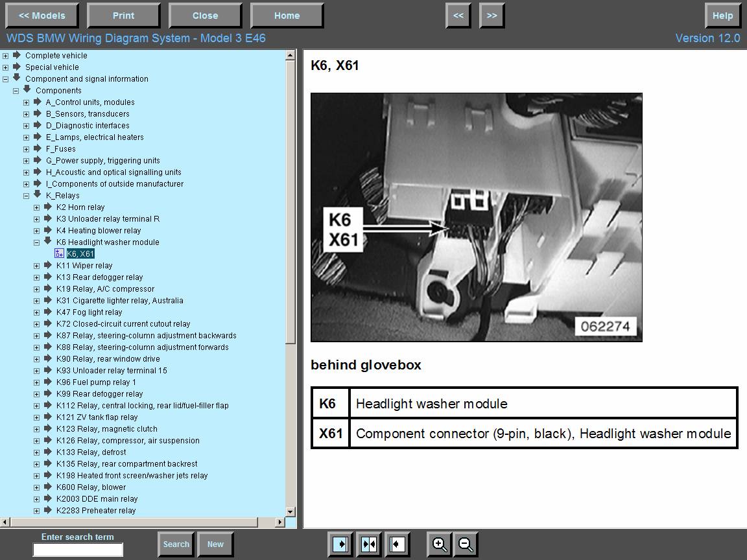Select K126 Relay, compressor, air suspension
Viewport: 747px width, 560px height.
click(x=128, y=441)
